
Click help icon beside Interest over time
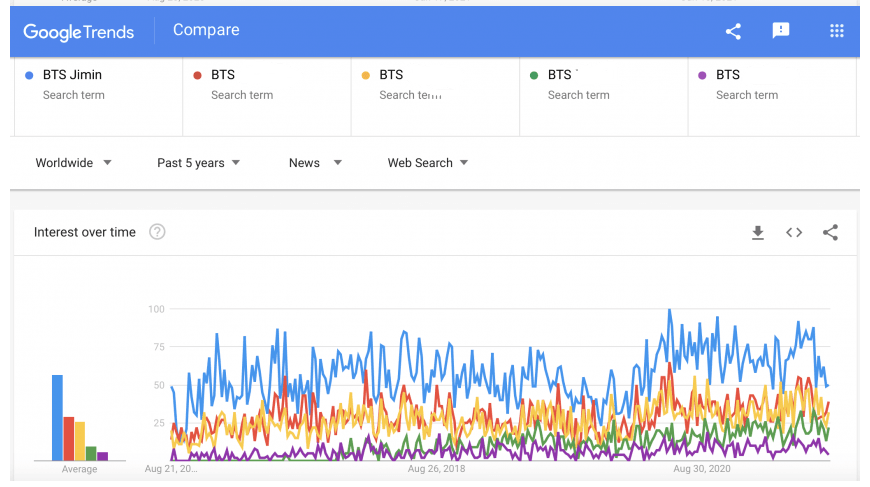157,232
